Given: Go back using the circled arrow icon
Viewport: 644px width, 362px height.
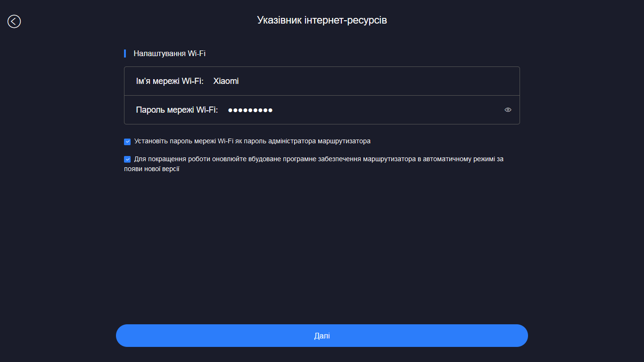Looking at the screenshot, I should point(14,21).
